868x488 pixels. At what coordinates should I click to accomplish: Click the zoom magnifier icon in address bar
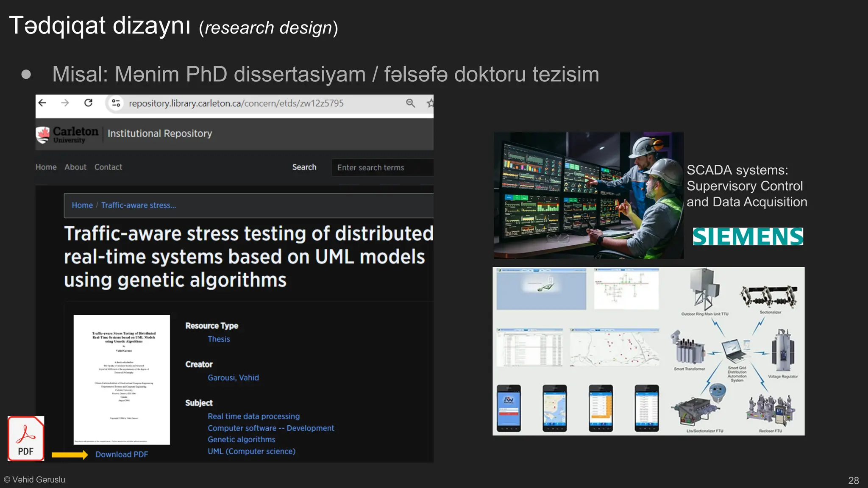(410, 103)
